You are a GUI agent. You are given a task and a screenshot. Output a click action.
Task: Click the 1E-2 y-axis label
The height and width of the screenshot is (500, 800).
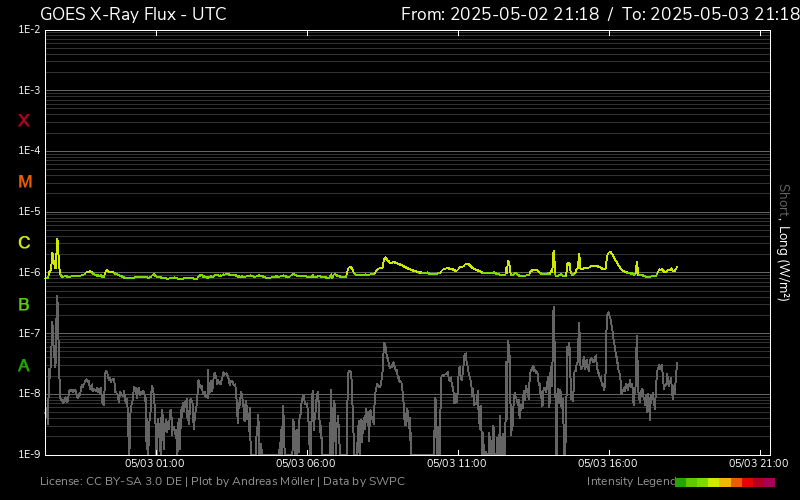29,30
